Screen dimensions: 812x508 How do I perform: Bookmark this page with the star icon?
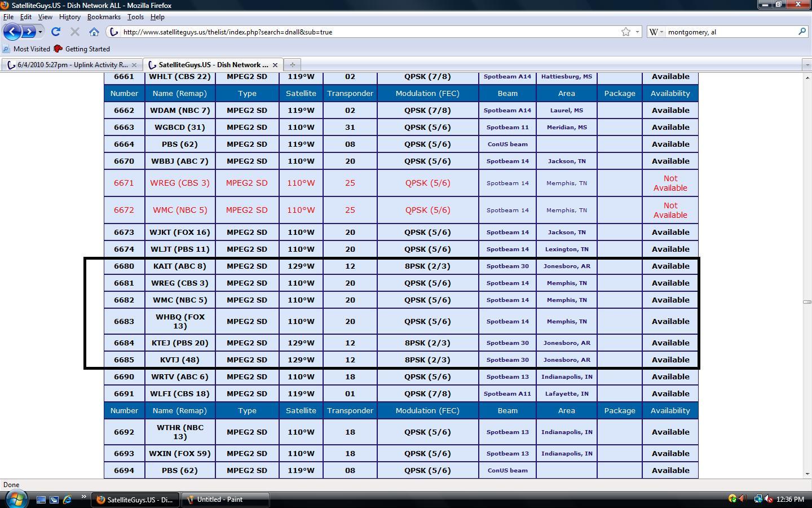tap(626, 32)
